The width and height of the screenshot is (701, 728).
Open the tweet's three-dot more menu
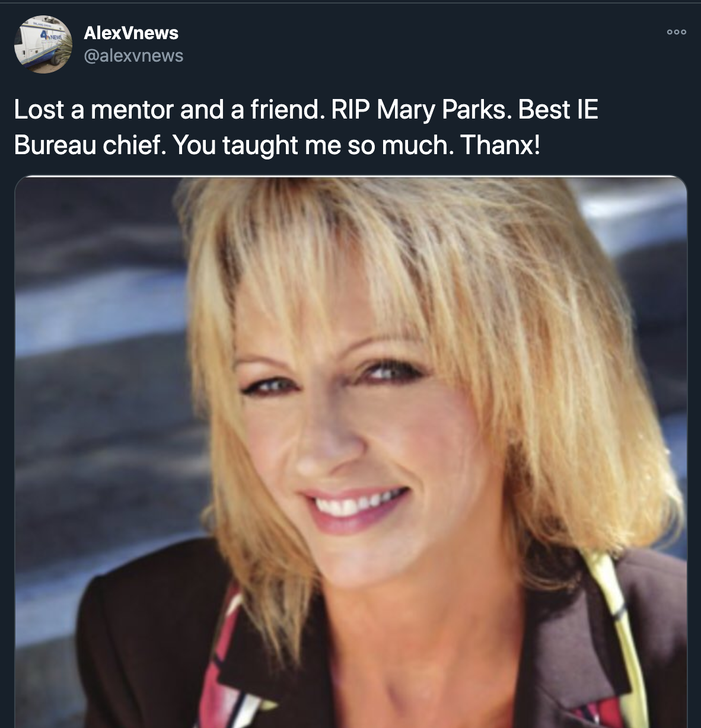tap(676, 32)
